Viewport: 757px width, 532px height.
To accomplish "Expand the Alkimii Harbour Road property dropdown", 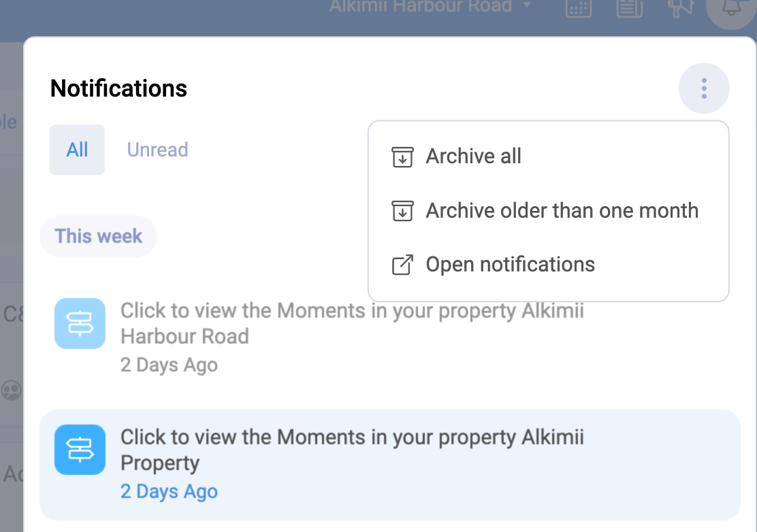I will point(527,6).
